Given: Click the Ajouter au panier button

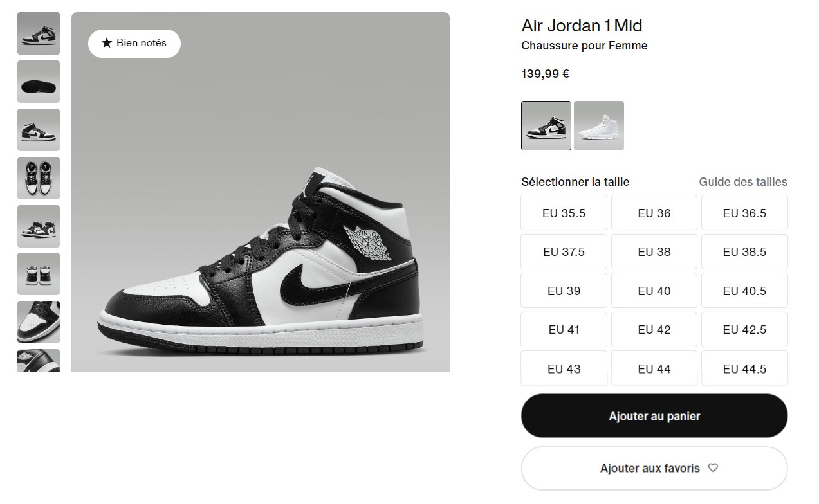Looking at the screenshot, I should click(x=654, y=416).
